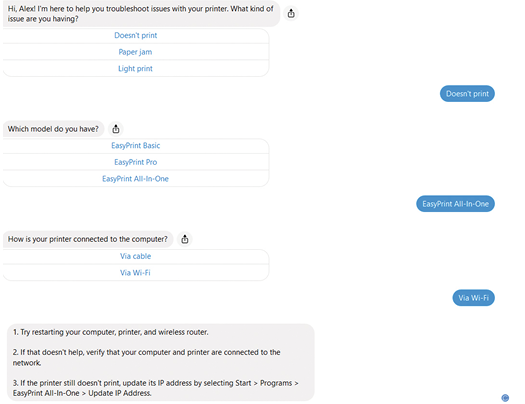Click the 'Update IP Address' instruction text
525x404 pixels.
click(120, 393)
